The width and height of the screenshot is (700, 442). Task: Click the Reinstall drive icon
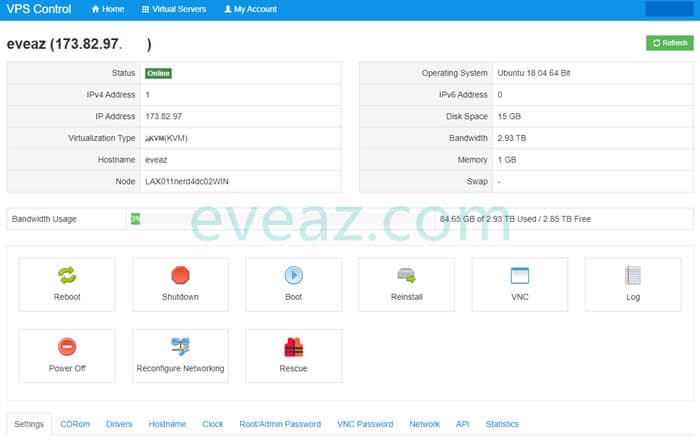point(407,275)
